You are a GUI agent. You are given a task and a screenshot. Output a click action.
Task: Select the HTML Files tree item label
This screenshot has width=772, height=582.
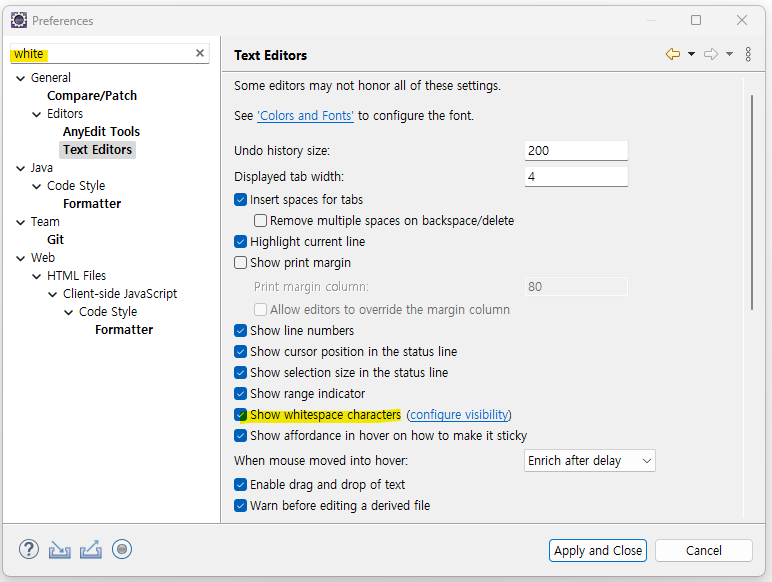coord(76,276)
